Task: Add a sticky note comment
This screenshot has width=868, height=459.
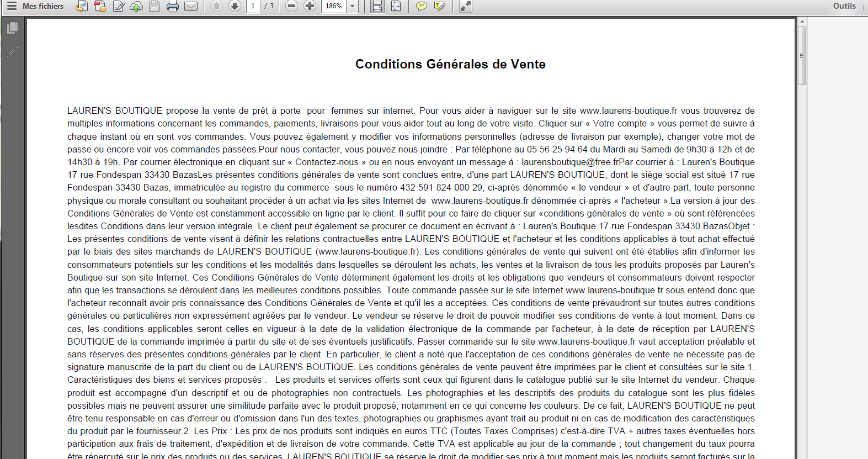Action: [x=421, y=6]
